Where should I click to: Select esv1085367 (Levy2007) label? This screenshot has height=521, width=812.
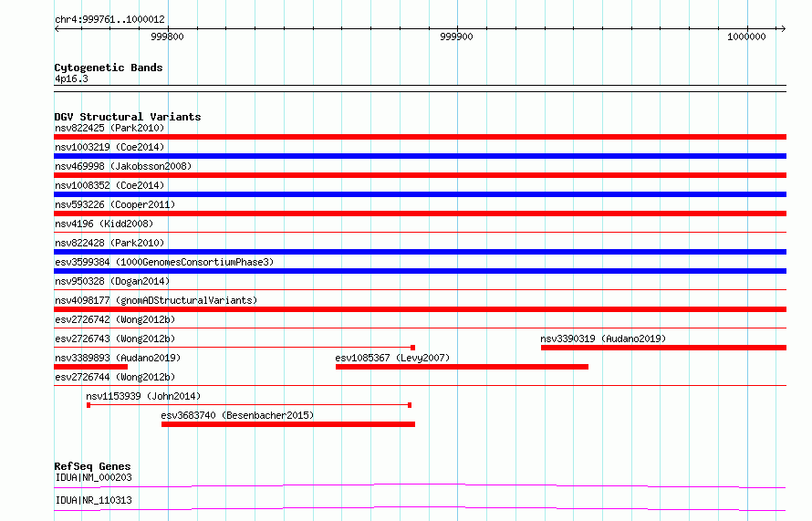[x=392, y=358]
